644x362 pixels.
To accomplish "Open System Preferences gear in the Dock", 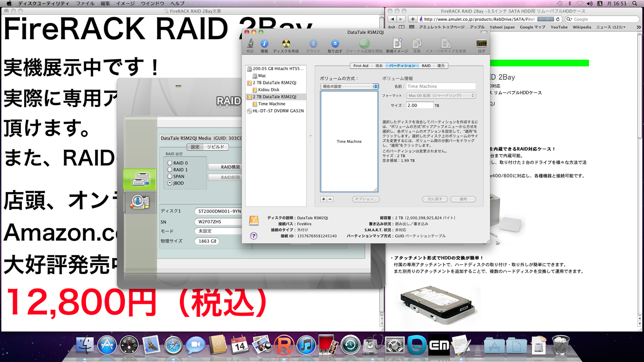I will pyautogui.click(x=394, y=345).
